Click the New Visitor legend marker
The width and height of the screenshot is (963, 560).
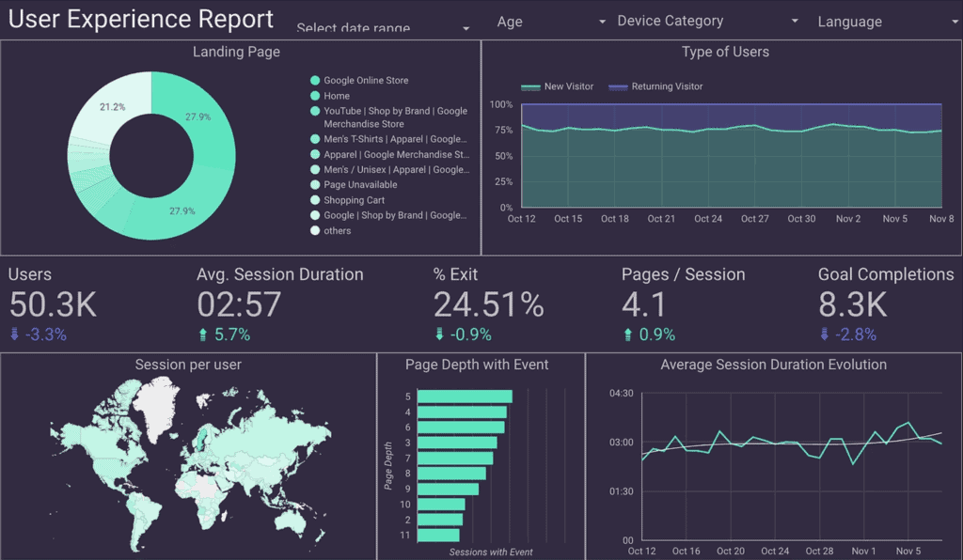click(x=530, y=87)
